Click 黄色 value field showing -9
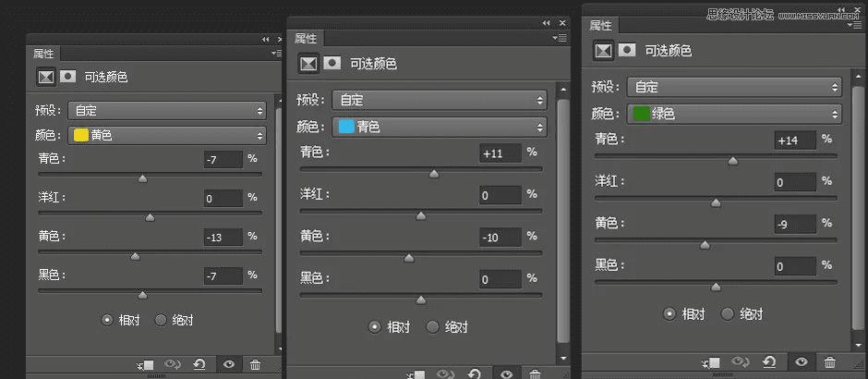 click(795, 225)
